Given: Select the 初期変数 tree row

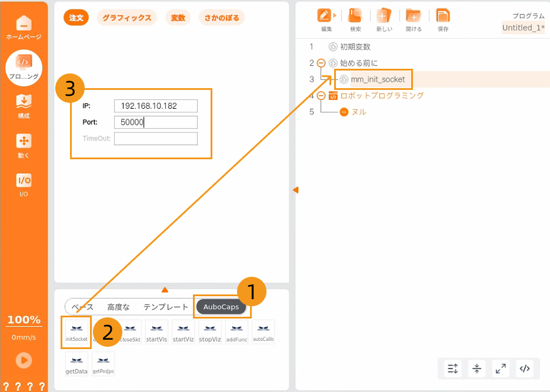Looking at the screenshot, I should pos(355,46).
